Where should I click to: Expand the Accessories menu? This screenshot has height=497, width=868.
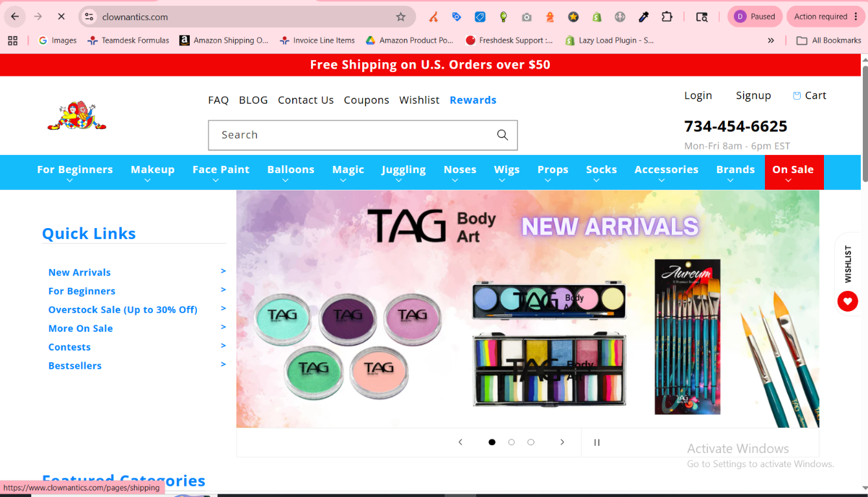pos(667,172)
